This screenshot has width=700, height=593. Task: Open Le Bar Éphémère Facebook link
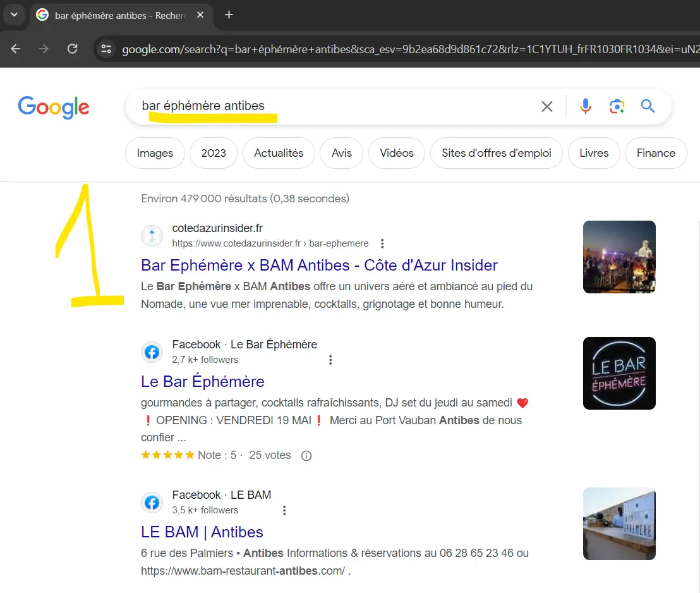pos(203,382)
